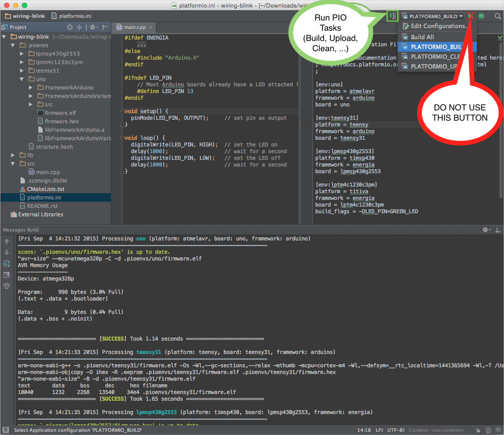
Task: Select highlighted PLATFORMIO_BUILD menu entry
Action: click(x=437, y=47)
